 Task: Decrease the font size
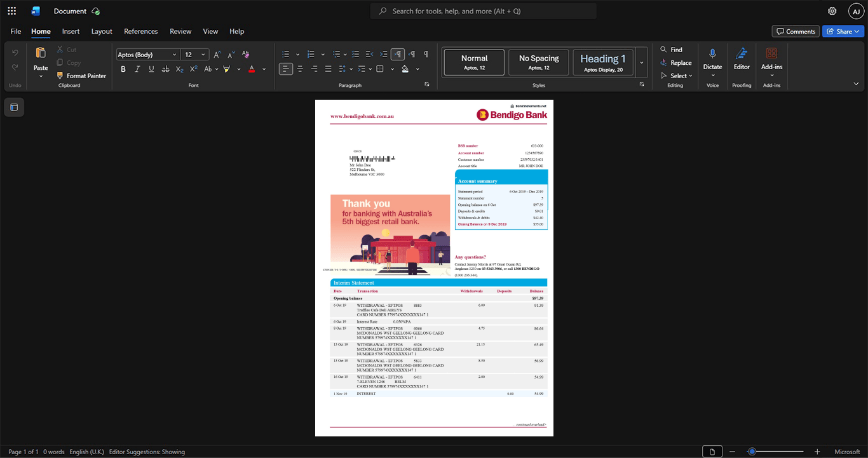click(x=231, y=55)
